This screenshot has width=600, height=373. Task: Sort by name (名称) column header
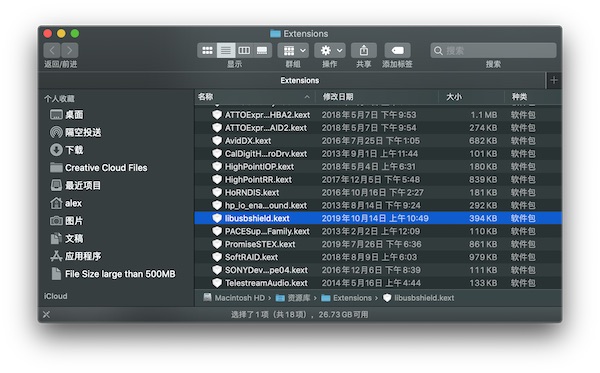(x=254, y=97)
